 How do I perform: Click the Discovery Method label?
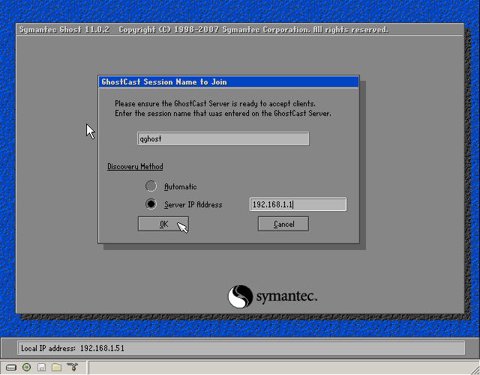pos(135,166)
